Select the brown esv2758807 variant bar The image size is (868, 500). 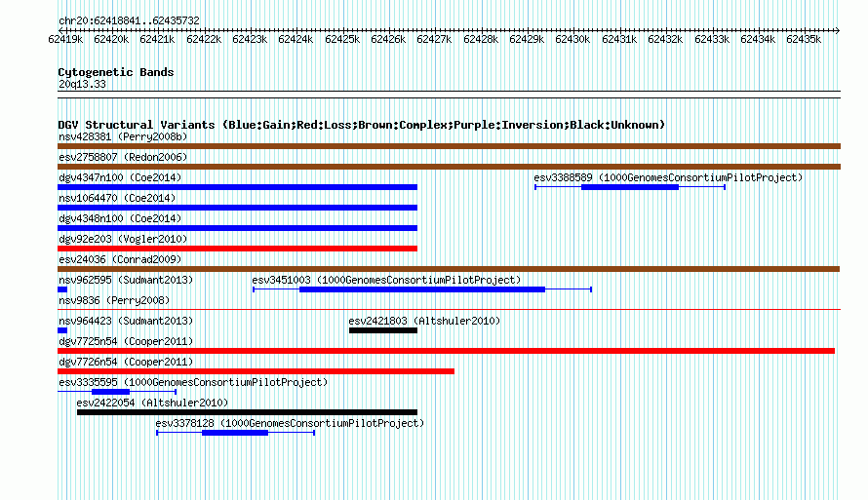click(449, 167)
